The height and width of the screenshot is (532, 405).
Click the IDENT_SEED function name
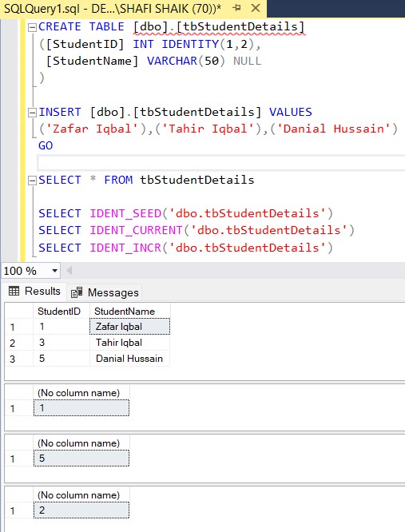pyautogui.click(x=125, y=213)
